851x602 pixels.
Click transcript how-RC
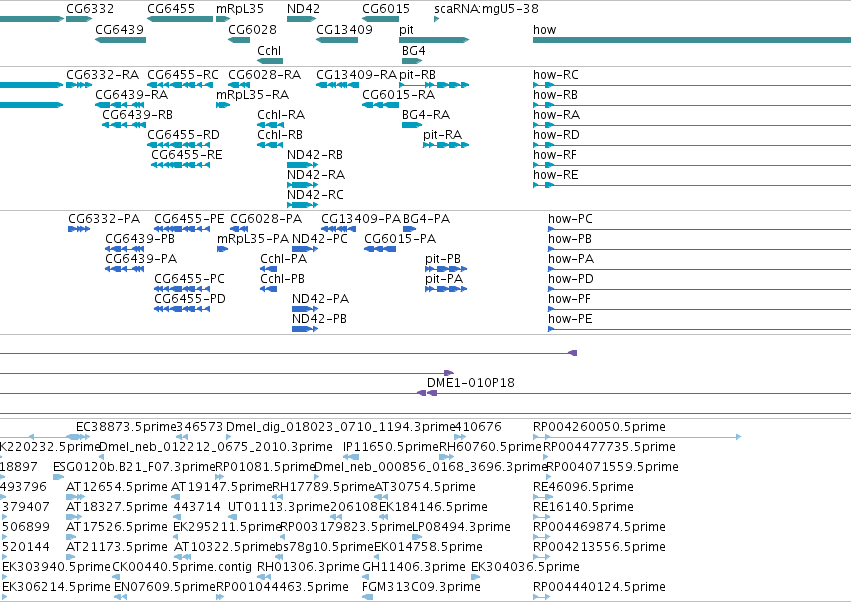[x=556, y=74]
